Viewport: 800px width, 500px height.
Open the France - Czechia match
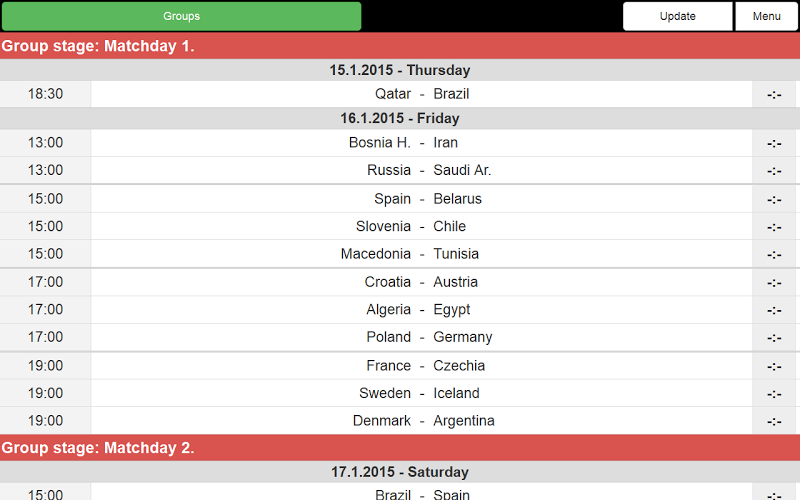click(421, 366)
